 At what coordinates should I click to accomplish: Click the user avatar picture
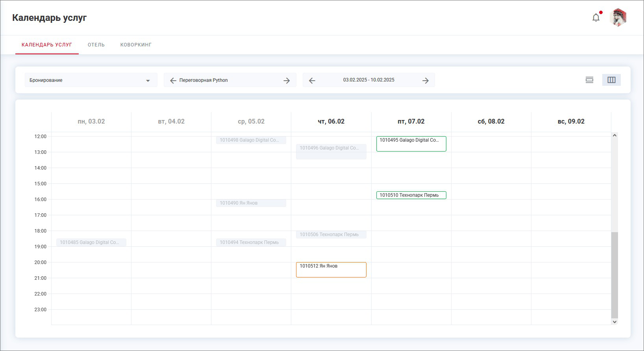pos(618,18)
